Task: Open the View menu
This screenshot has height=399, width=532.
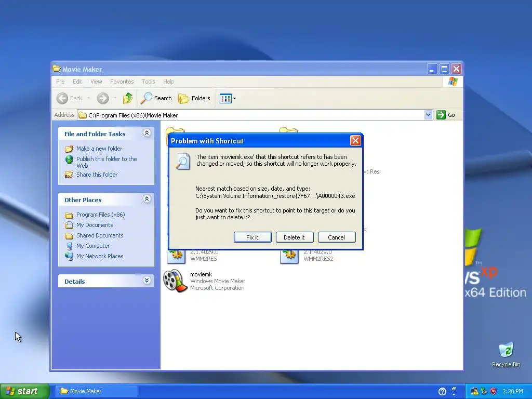Action: tap(96, 82)
